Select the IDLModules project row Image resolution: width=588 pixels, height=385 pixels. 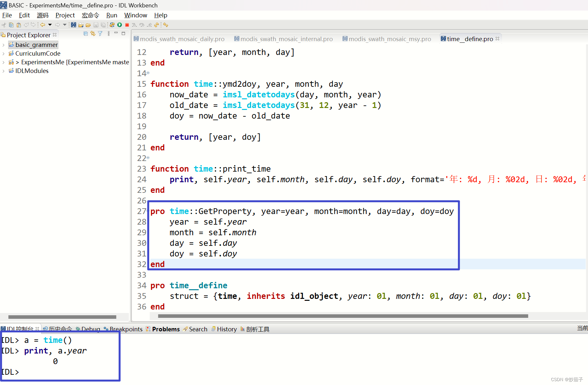[29, 71]
